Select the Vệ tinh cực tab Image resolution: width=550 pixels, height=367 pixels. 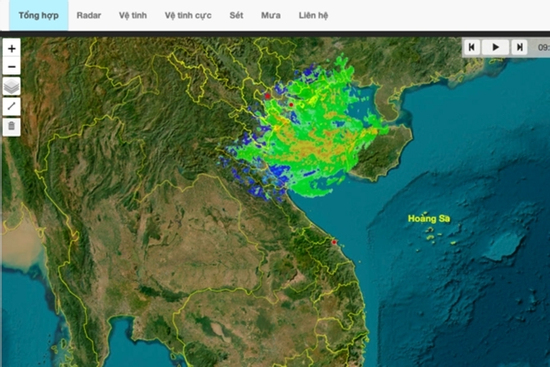[188, 15]
